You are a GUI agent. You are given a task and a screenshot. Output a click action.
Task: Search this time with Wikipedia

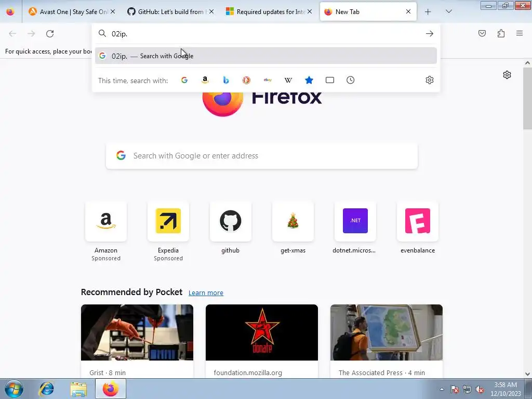(x=288, y=80)
